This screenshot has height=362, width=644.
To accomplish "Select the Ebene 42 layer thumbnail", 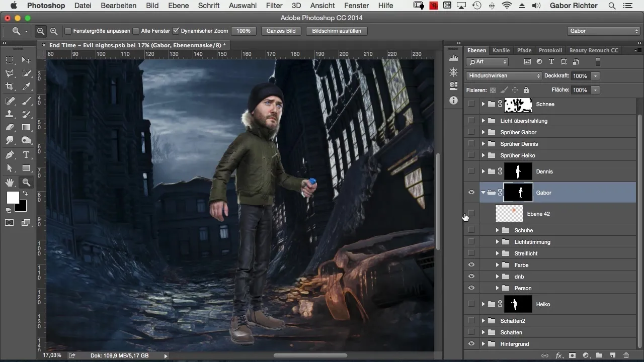I will [509, 214].
